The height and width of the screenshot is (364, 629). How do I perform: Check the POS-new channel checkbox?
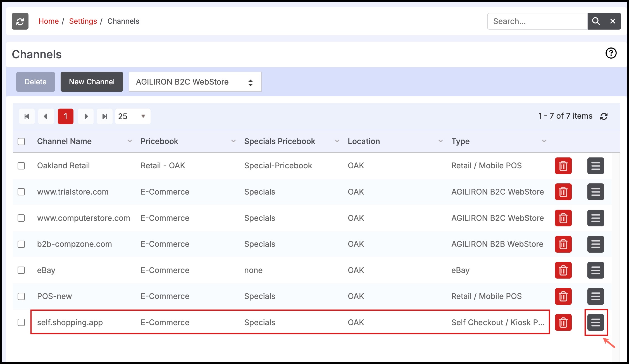coord(21,296)
